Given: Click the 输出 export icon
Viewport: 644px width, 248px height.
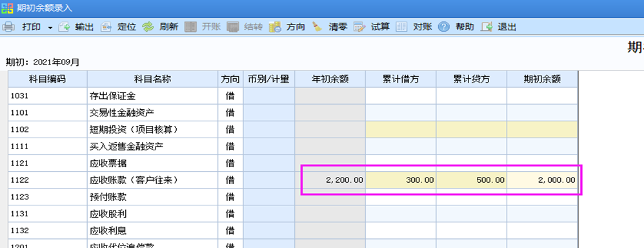Looking at the screenshot, I should pyautogui.click(x=65, y=27).
